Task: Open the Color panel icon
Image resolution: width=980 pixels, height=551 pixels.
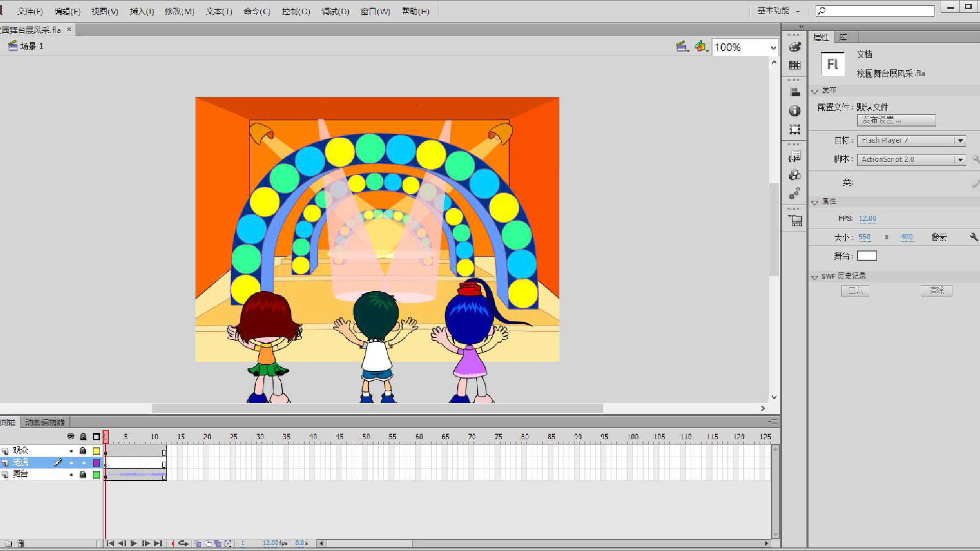Action: point(795,46)
